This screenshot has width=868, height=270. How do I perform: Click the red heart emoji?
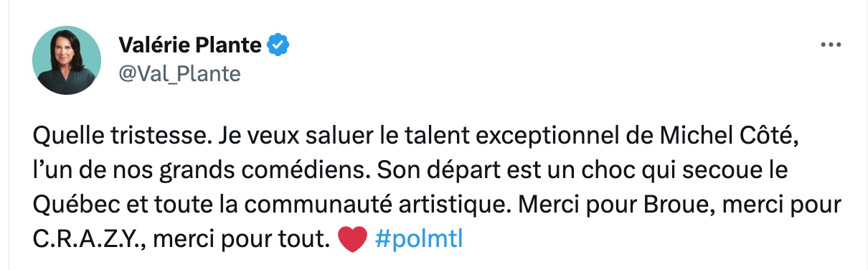[351, 240]
